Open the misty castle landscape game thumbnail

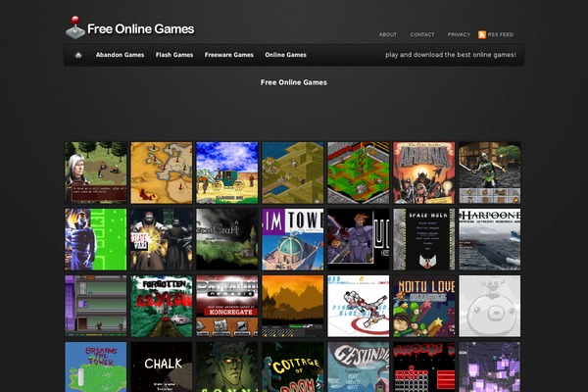point(227,239)
